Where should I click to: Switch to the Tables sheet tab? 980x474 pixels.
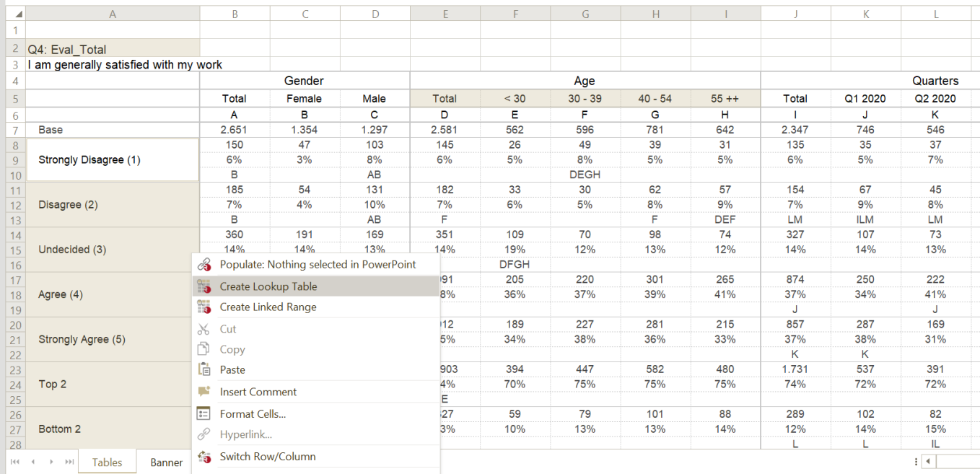tap(107, 462)
